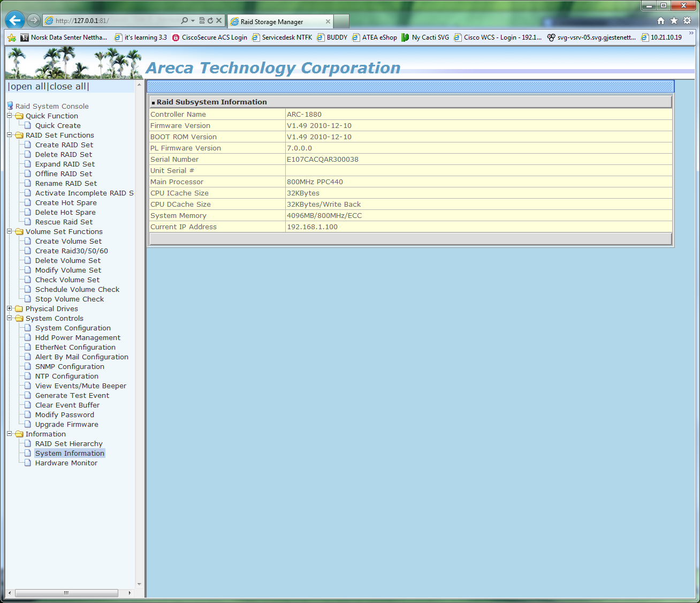
Task: Collapse the RAID Set Functions tree node
Action: pos(9,135)
